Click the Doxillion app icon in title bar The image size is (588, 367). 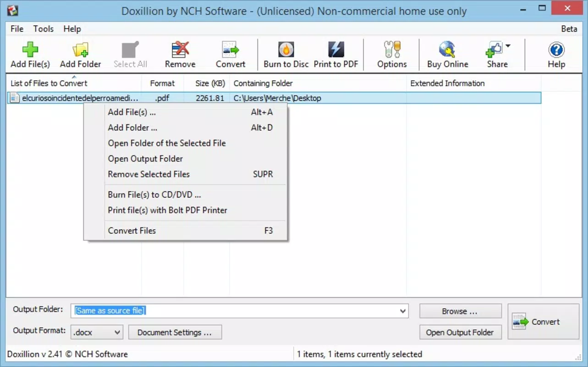[x=13, y=10]
